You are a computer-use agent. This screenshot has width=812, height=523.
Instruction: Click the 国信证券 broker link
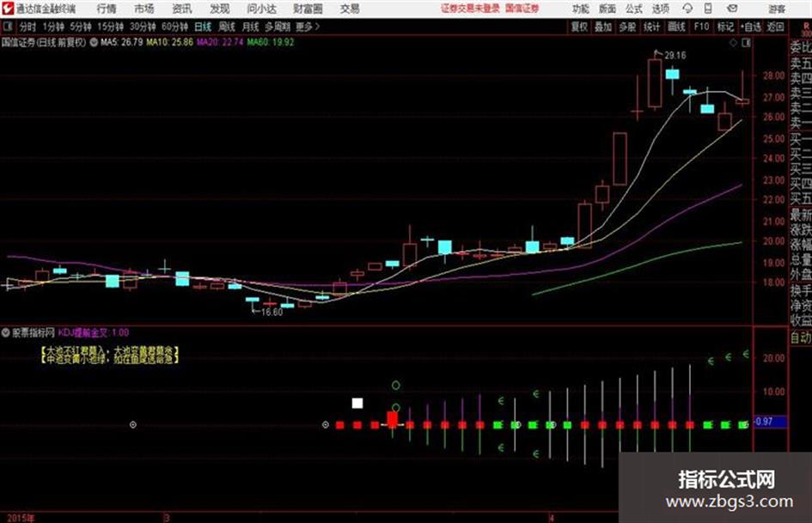point(522,9)
